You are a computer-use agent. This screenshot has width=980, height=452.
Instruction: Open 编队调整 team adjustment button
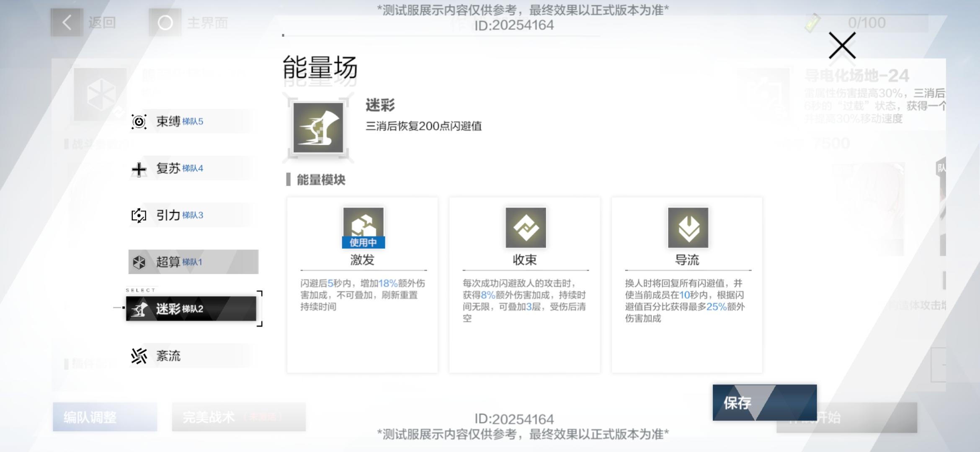point(105,417)
